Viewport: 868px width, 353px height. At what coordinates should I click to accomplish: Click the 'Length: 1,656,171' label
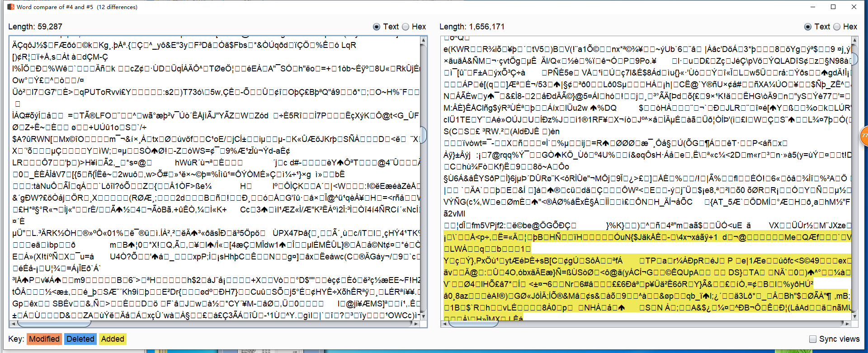472,27
